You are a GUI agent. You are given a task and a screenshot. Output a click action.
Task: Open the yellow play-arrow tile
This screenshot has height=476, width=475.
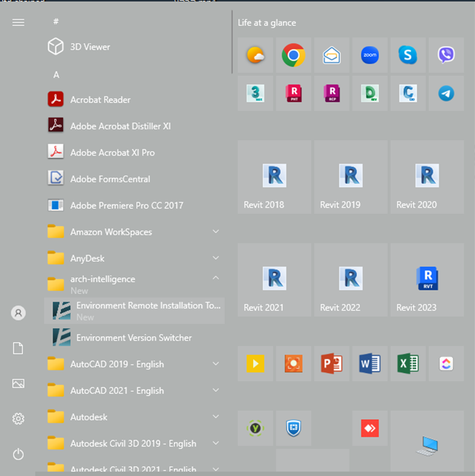click(x=255, y=363)
